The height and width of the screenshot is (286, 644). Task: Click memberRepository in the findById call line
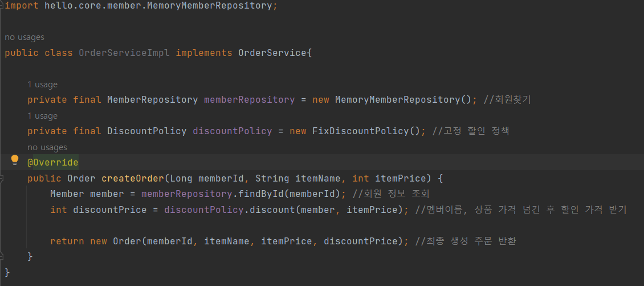click(x=187, y=194)
